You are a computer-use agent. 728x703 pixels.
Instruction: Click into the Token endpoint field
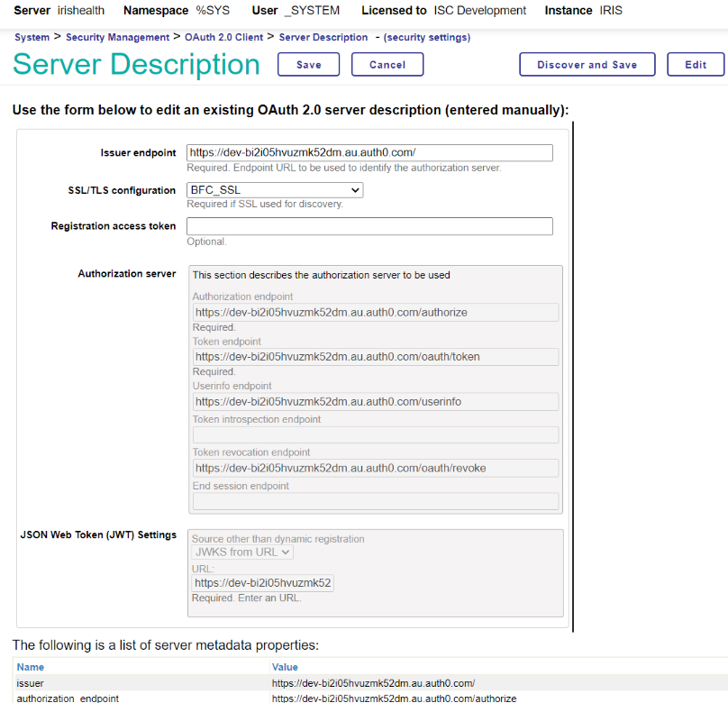376,357
